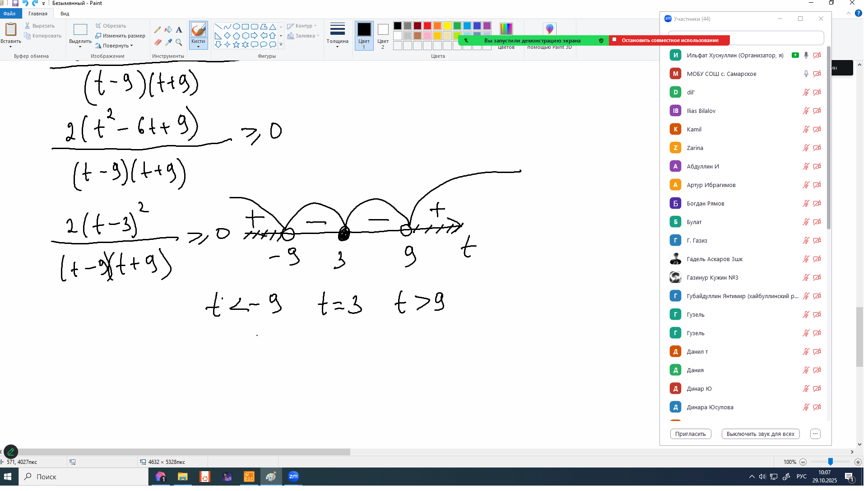Open the Brushes (Кисти) dropdown

click(198, 44)
